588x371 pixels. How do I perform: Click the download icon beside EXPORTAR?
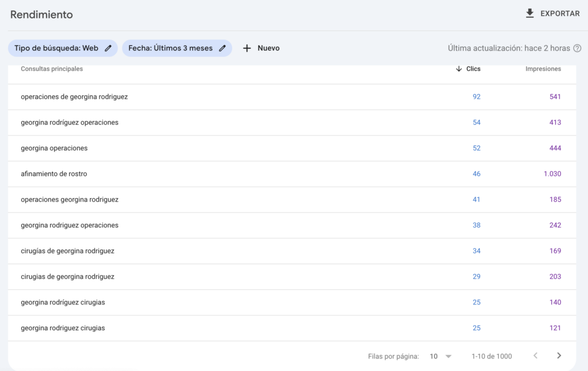529,13
